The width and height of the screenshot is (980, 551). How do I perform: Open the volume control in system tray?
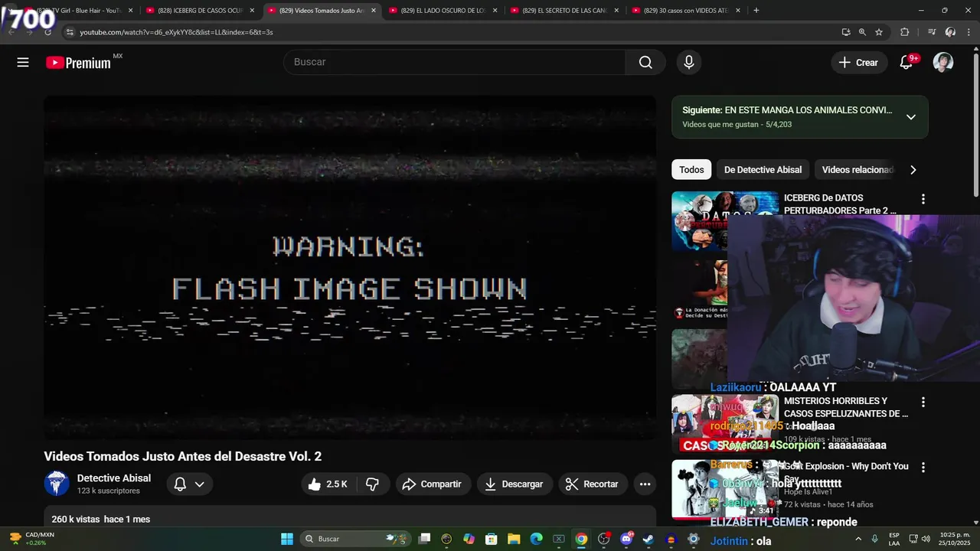[x=926, y=539]
